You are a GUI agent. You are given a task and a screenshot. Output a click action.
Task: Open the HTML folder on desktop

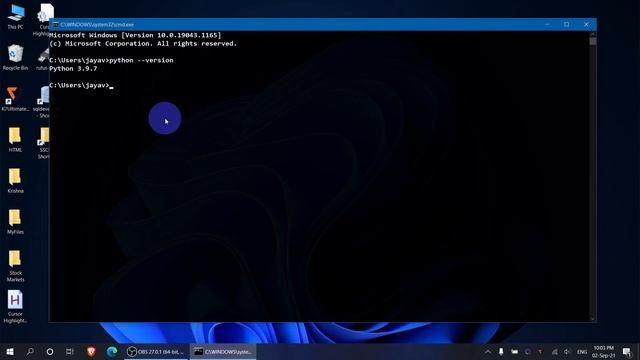point(15,139)
